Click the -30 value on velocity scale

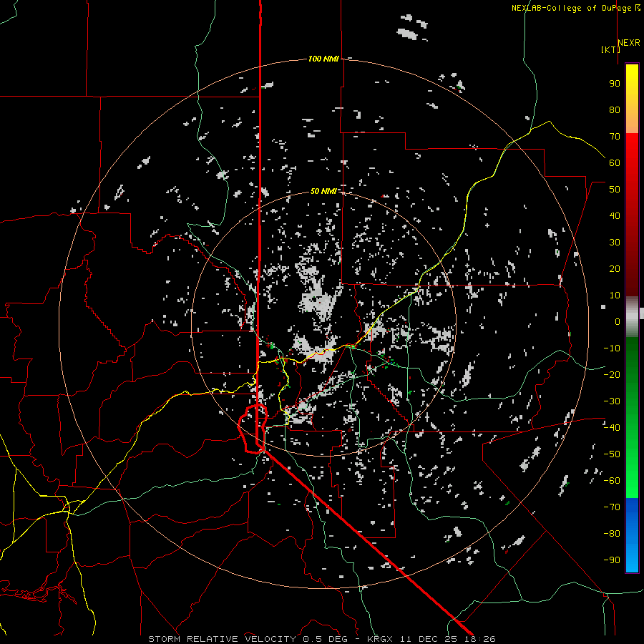(x=612, y=401)
